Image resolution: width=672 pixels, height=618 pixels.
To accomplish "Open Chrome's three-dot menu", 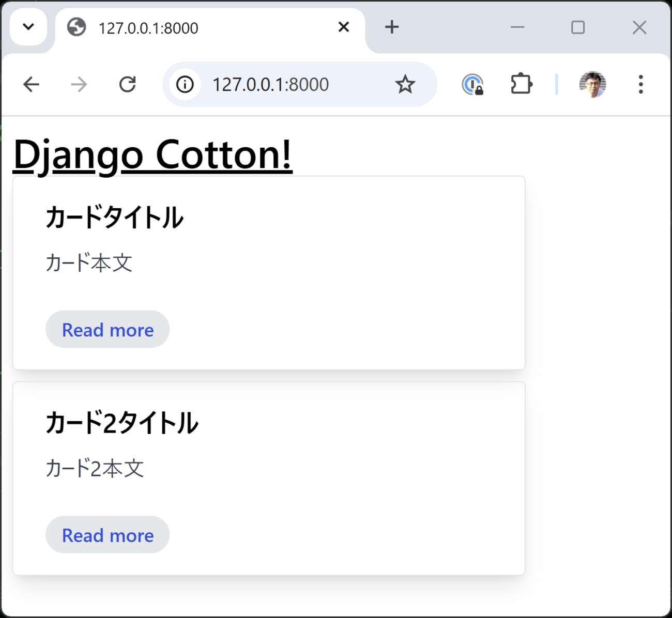I will (x=640, y=84).
